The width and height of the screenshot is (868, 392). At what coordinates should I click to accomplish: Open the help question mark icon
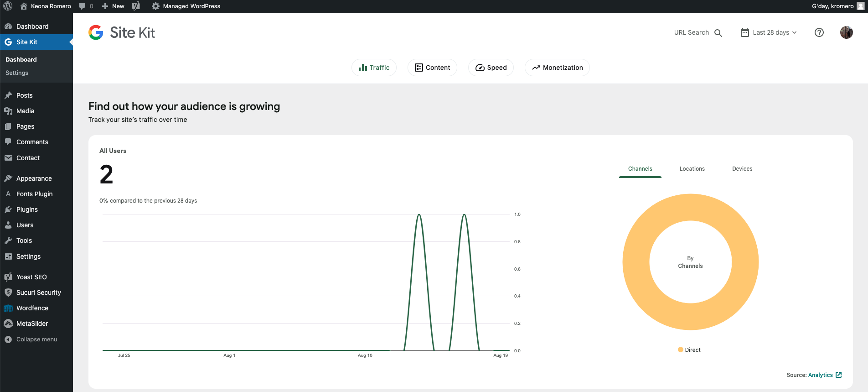(x=819, y=32)
